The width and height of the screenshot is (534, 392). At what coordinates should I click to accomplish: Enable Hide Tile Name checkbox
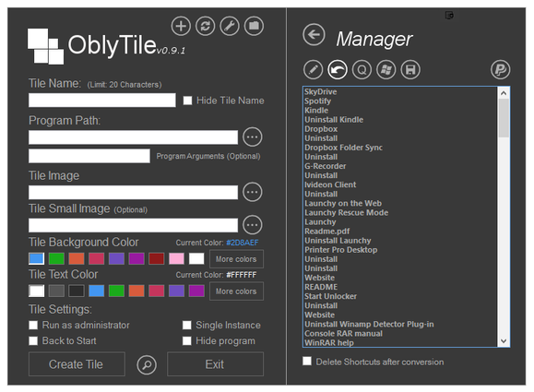pyautogui.click(x=187, y=101)
